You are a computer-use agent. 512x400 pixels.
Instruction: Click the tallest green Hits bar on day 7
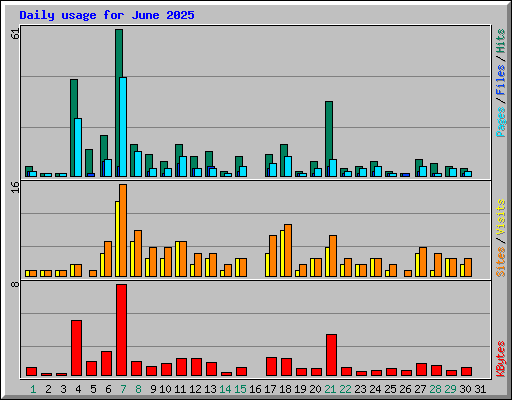coord(119,103)
